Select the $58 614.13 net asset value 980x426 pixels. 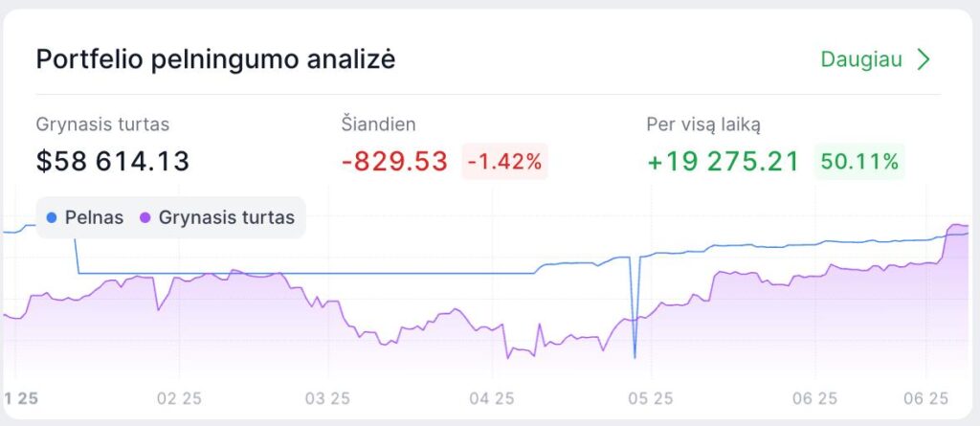(x=113, y=161)
